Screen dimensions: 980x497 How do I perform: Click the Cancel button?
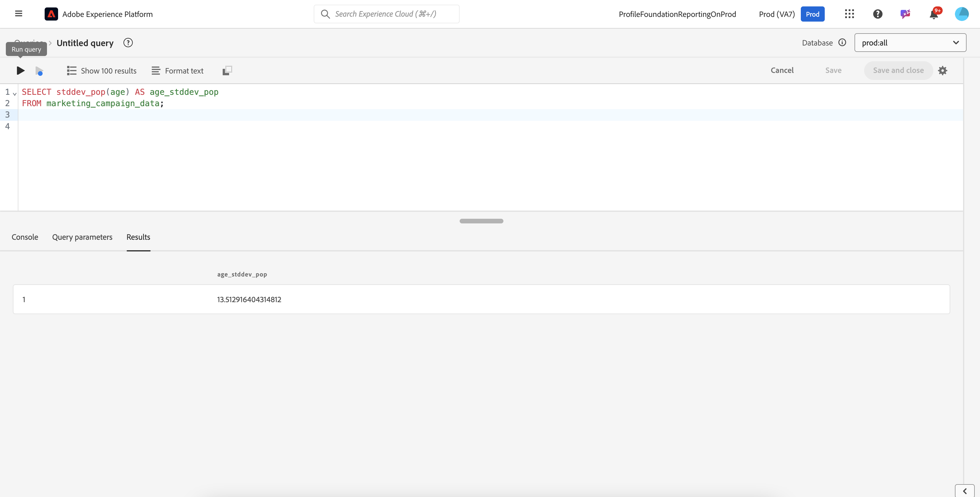pyautogui.click(x=782, y=70)
